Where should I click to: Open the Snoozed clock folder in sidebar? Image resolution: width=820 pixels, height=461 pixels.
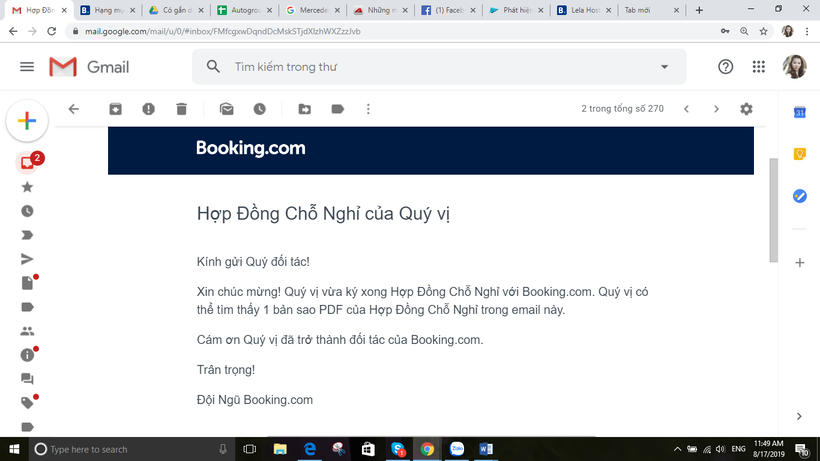tap(27, 211)
